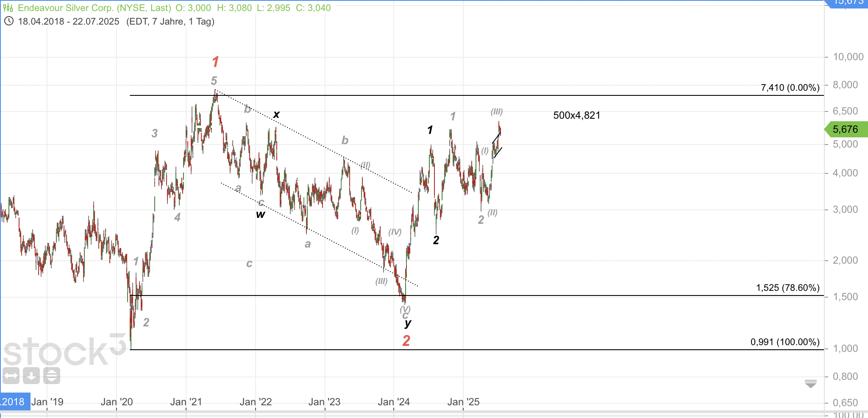Select the 1,525 (78.60%) retracement label
868x418 pixels.
(x=787, y=288)
